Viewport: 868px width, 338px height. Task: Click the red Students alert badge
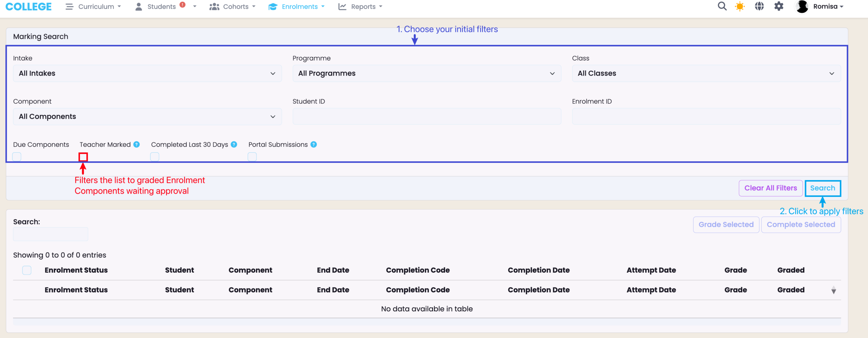[x=182, y=5]
